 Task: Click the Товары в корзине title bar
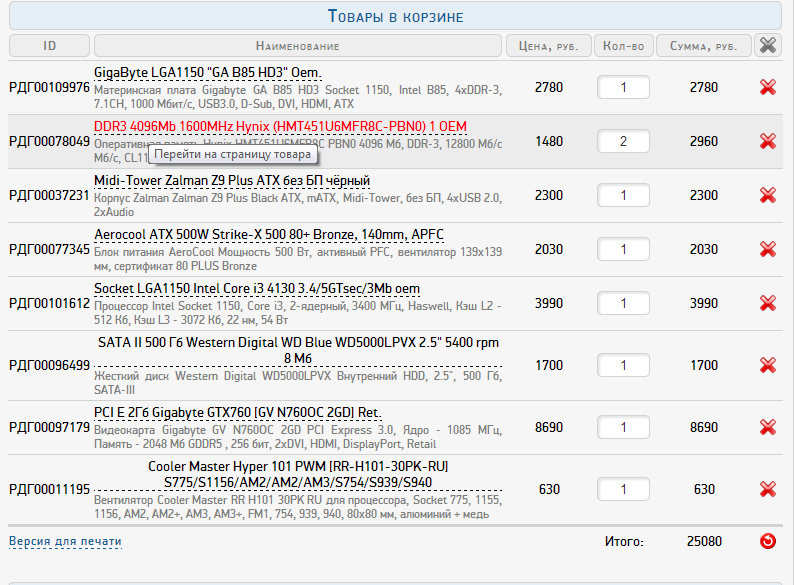[395, 16]
